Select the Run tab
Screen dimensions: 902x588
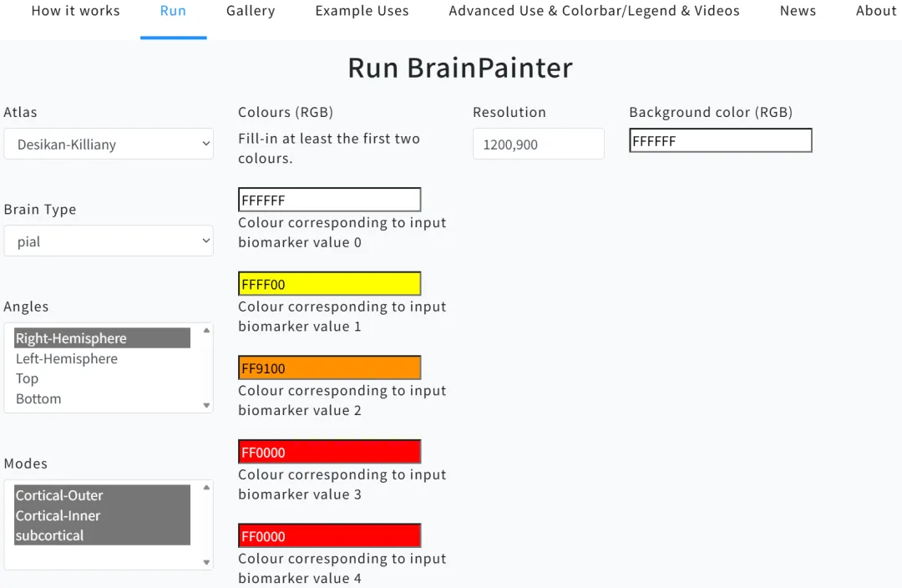coord(173,11)
